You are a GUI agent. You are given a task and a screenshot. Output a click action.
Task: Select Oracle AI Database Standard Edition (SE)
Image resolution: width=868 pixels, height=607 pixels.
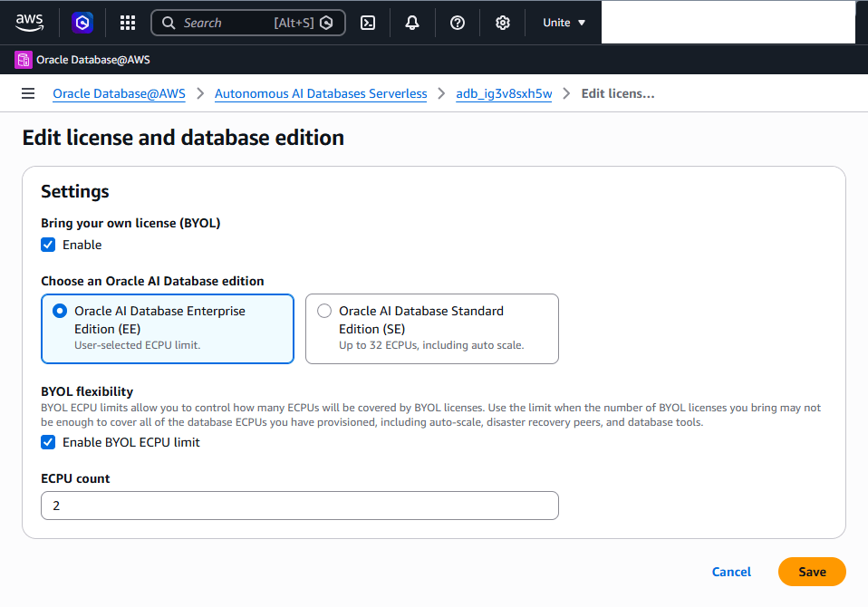click(x=432, y=329)
